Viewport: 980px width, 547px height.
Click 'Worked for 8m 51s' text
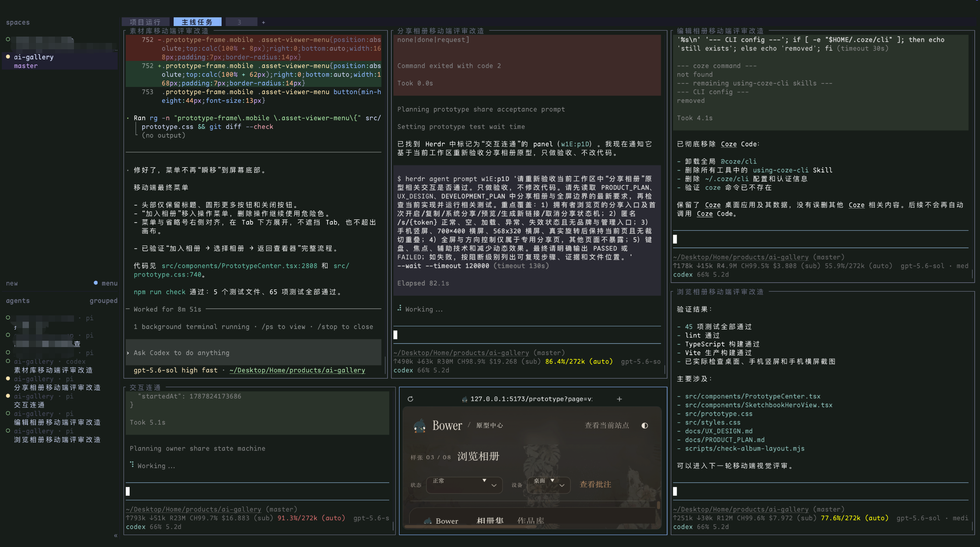point(167,309)
